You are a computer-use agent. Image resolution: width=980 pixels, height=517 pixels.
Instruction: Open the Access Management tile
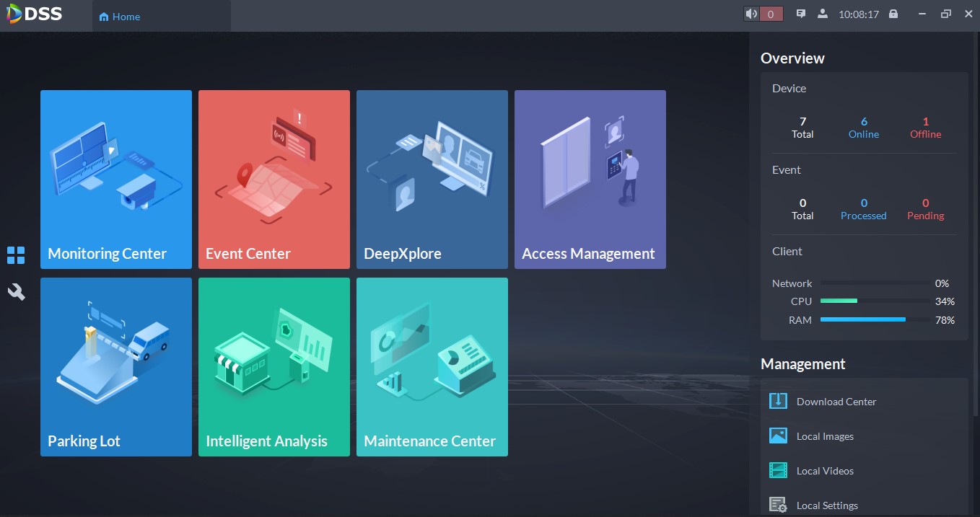(x=590, y=180)
